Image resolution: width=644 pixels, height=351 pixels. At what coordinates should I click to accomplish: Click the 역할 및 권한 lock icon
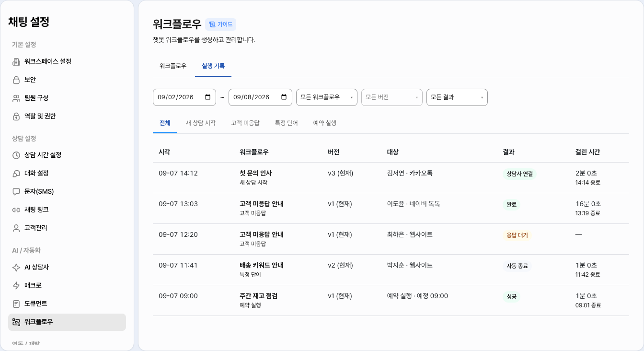pyautogui.click(x=16, y=117)
